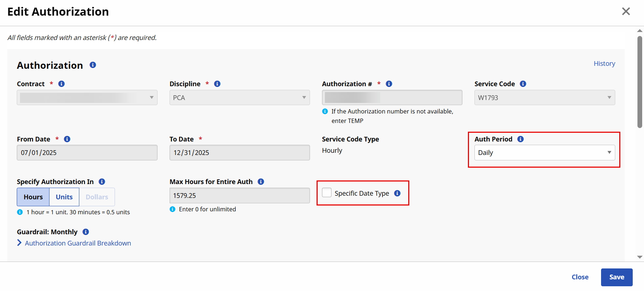Screen dimensions: 644x291
Task: Click the Contract field info icon
Action: (x=61, y=84)
